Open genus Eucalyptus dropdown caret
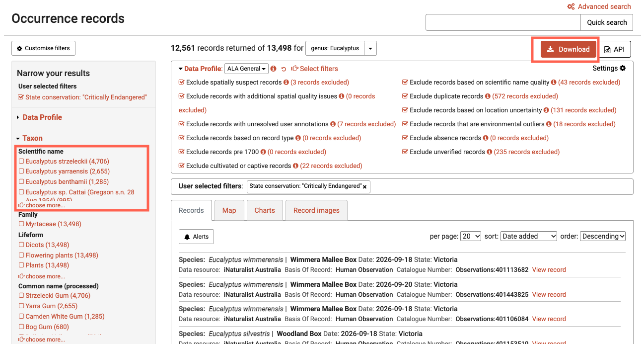 370,48
